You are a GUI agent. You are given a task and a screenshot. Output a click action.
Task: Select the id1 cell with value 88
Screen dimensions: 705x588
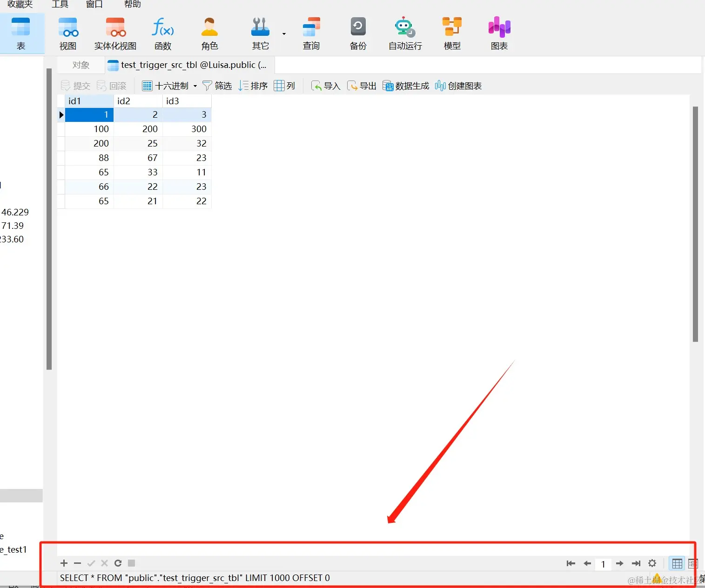tap(89, 158)
